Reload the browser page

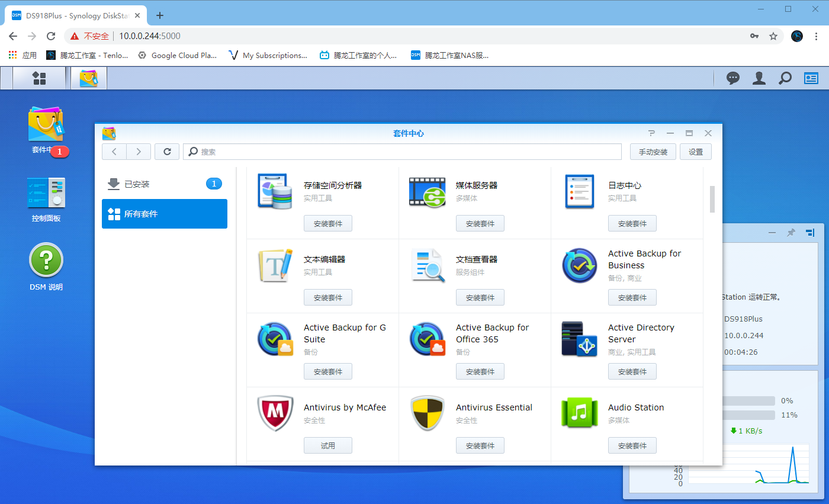51,36
